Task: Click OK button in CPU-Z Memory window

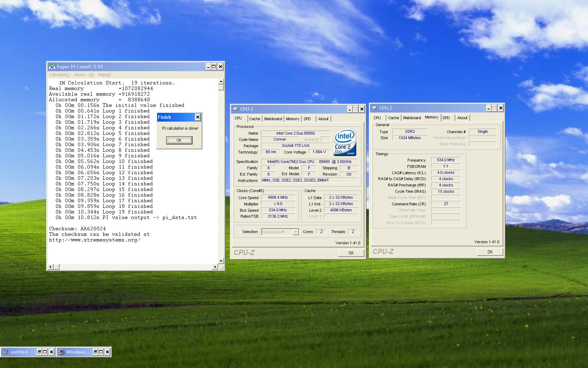Action: point(490,252)
